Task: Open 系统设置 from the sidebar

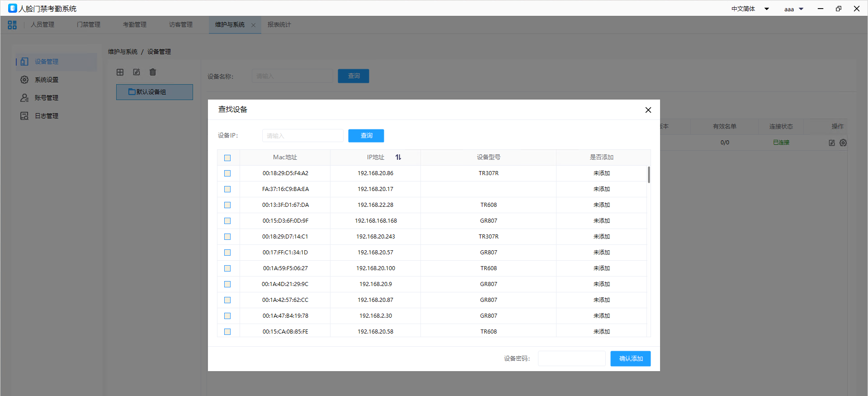Action: click(47, 80)
